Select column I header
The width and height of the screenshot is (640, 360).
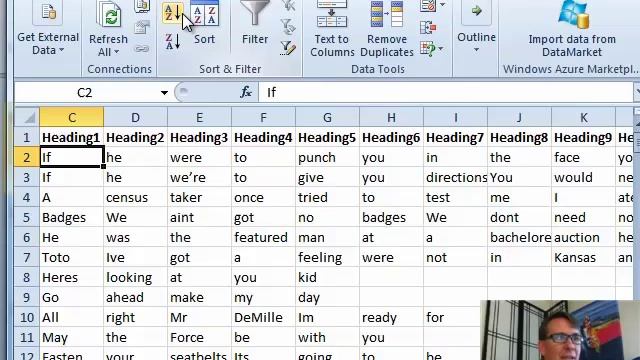point(456,118)
